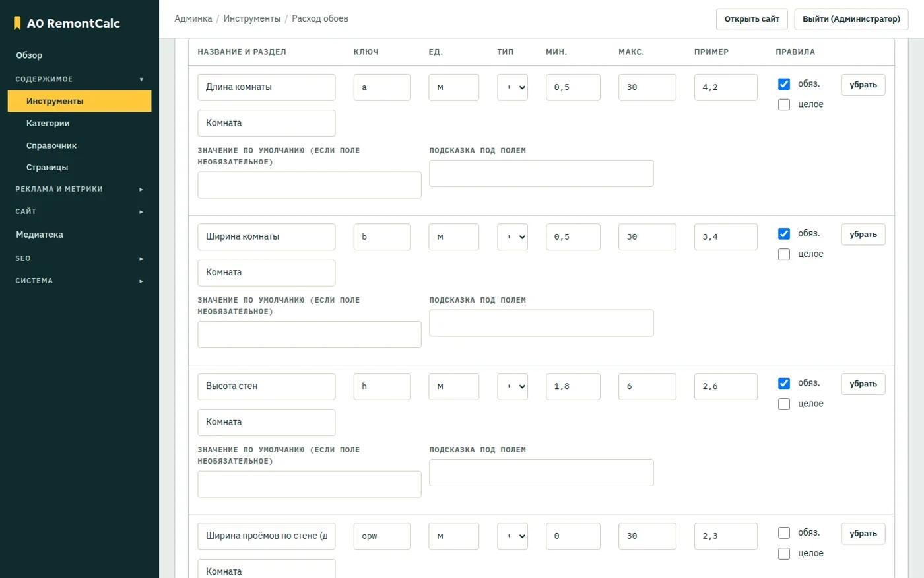924x578 pixels.
Task: Check 'целое' for Длина комнаты row
Action: pos(784,104)
